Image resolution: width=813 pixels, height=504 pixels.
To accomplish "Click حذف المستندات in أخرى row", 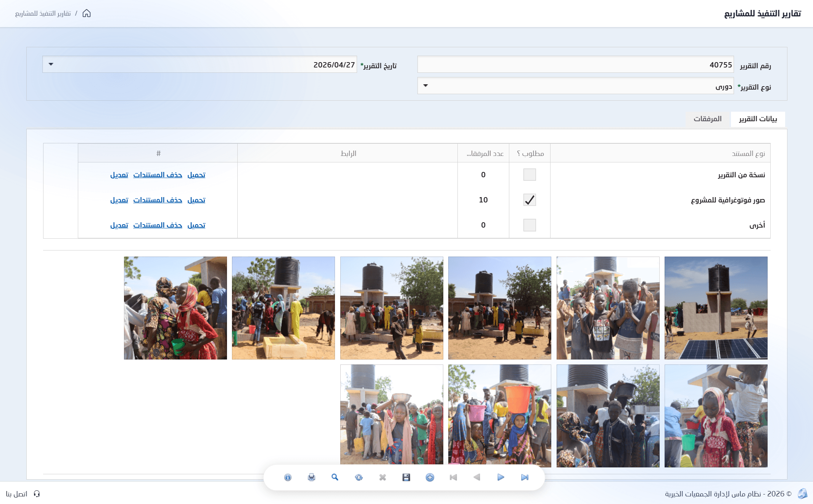I will [x=158, y=225].
